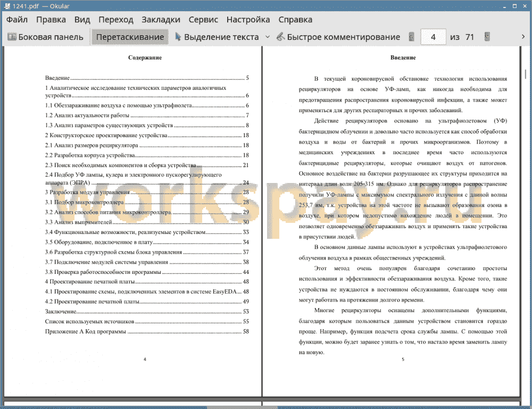Toggle the Боковая панель sidebar button
This screenshot has height=409, width=532.
coord(45,37)
